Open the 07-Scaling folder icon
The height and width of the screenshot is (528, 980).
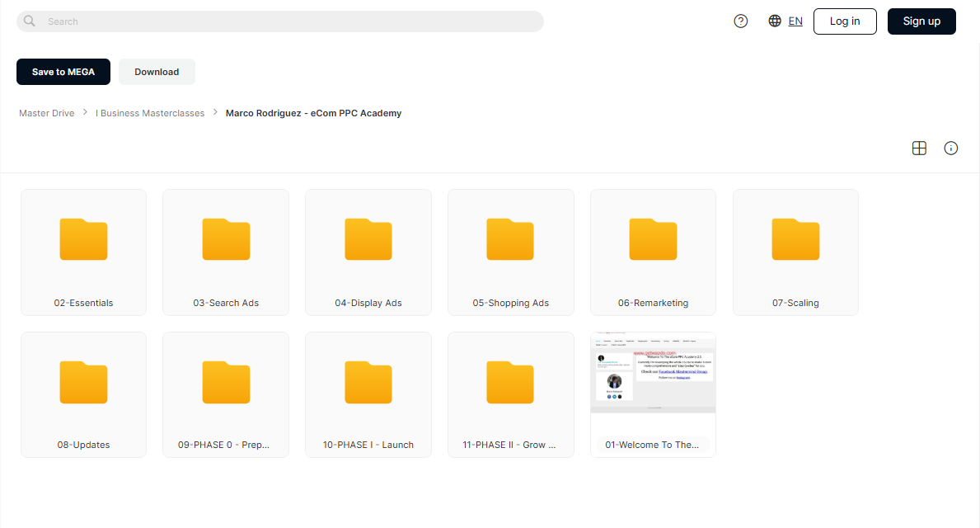(x=795, y=239)
